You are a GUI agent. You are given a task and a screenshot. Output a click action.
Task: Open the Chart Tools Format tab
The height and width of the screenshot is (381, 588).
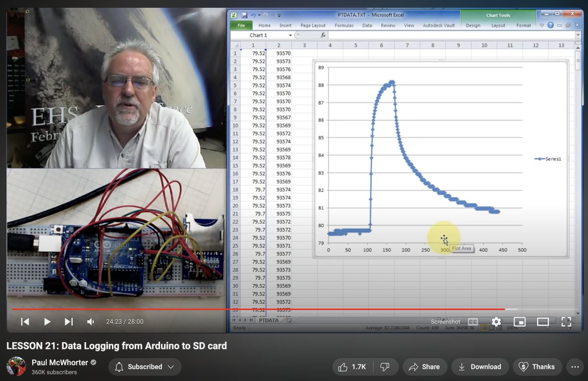pyautogui.click(x=524, y=25)
